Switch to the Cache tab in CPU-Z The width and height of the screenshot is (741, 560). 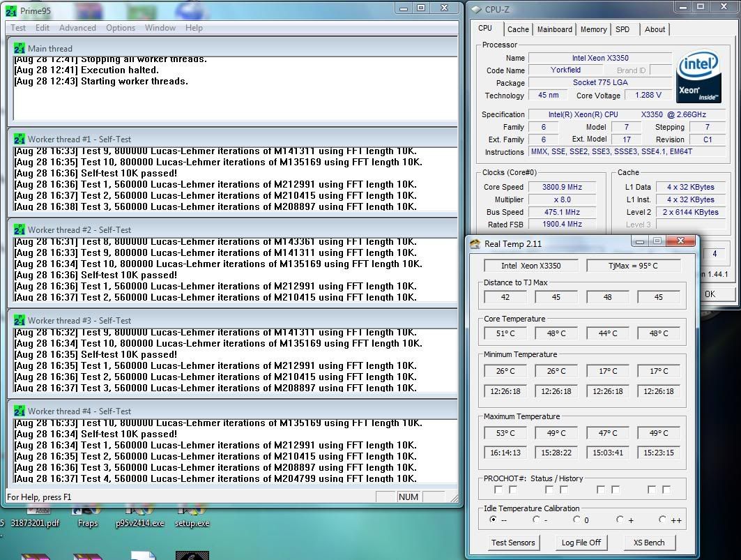[x=518, y=29]
